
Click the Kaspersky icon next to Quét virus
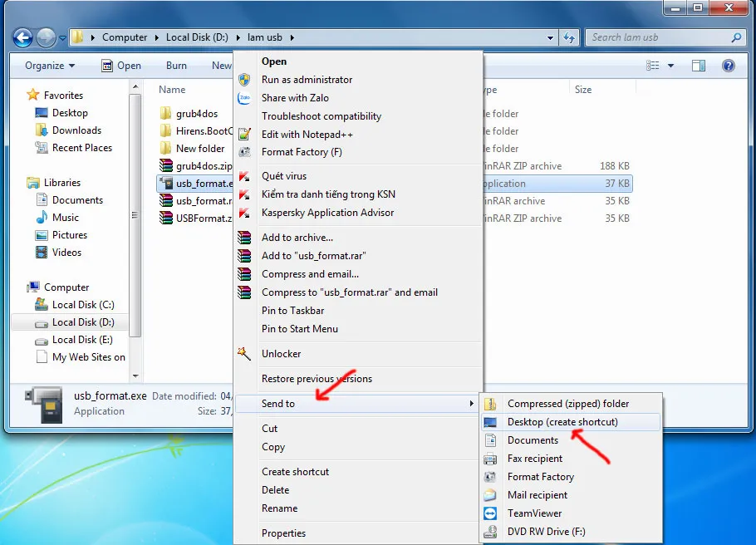click(244, 176)
